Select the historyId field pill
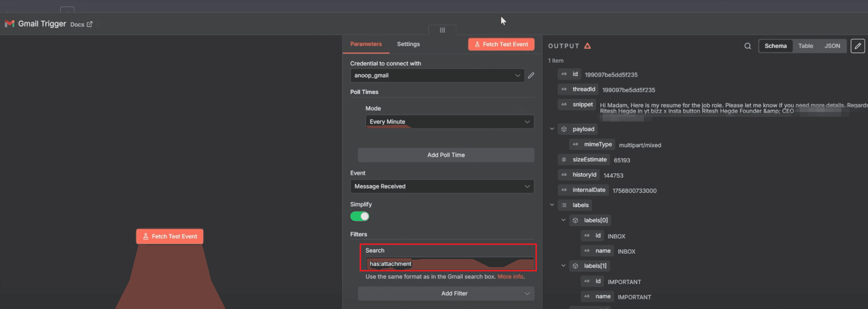The width and height of the screenshot is (868, 309). point(579,175)
